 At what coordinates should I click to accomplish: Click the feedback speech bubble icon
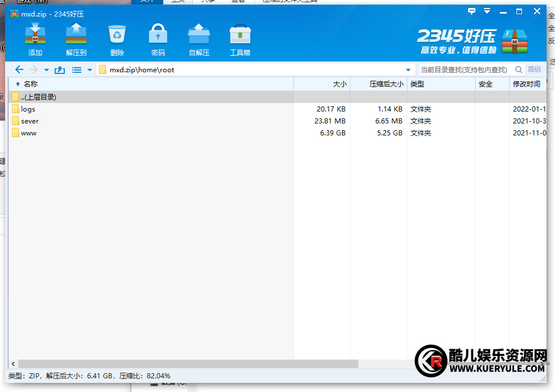click(x=471, y=11)
